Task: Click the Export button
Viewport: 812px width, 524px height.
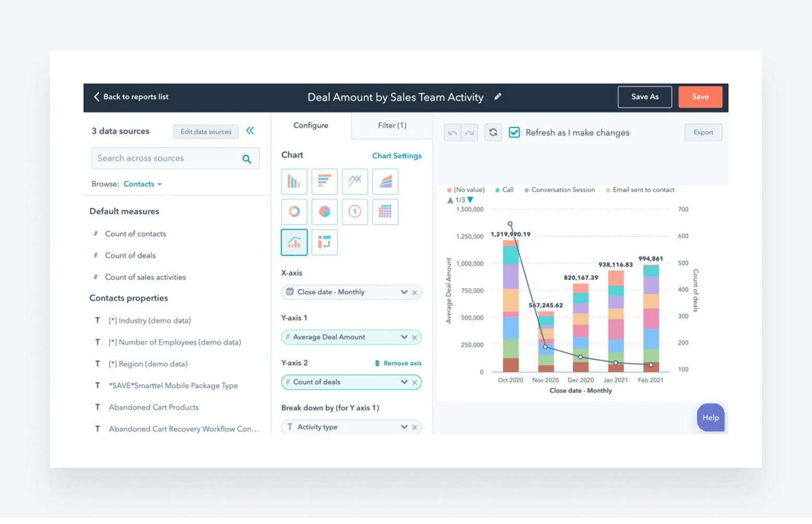Action: coord(703,133)
